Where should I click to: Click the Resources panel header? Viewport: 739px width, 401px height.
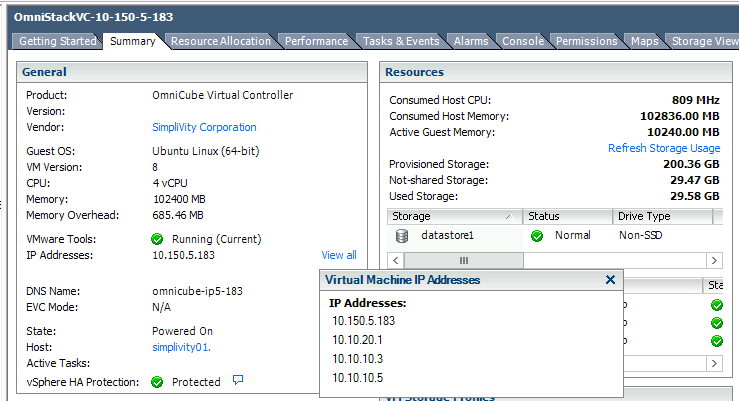pyautogui.click(x=556, y=72)
